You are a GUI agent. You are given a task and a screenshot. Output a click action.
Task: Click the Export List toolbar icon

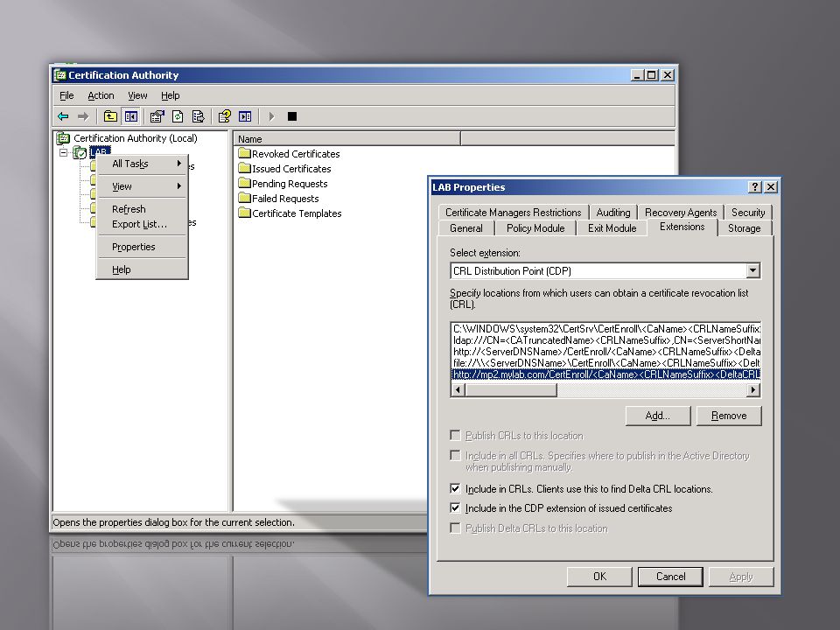199,116
